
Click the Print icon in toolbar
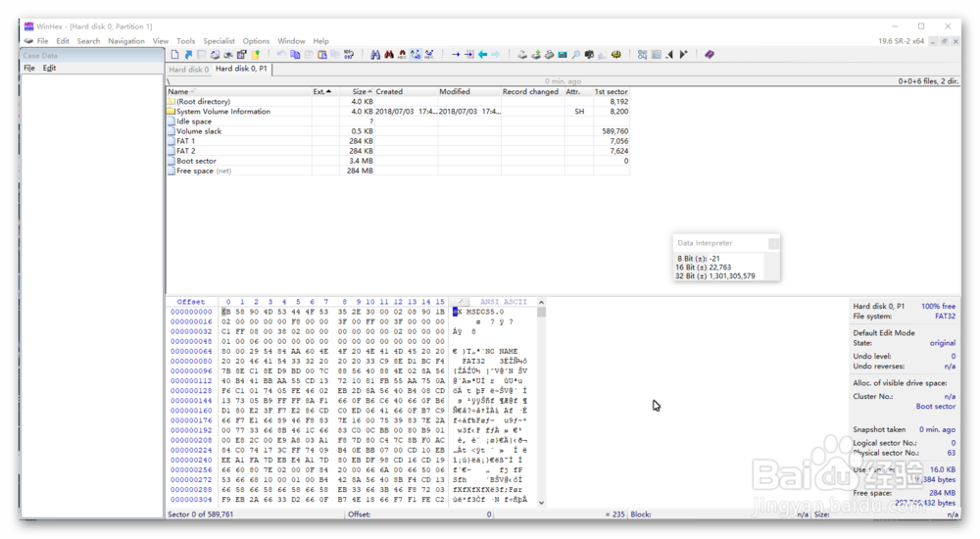click(x=228, y=55)
